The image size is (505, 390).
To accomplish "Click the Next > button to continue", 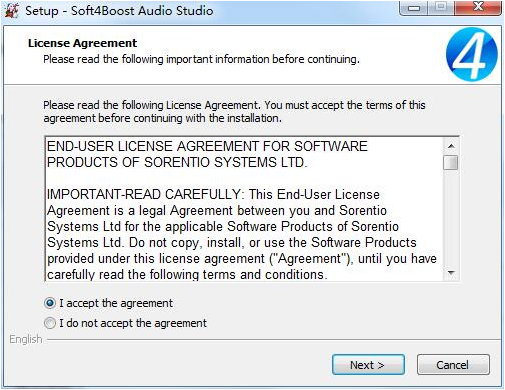I will [x=368, y=365].
